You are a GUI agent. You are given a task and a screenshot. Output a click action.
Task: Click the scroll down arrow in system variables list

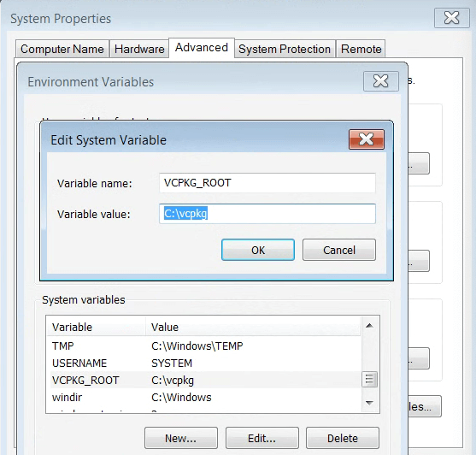tap(369, 403)
